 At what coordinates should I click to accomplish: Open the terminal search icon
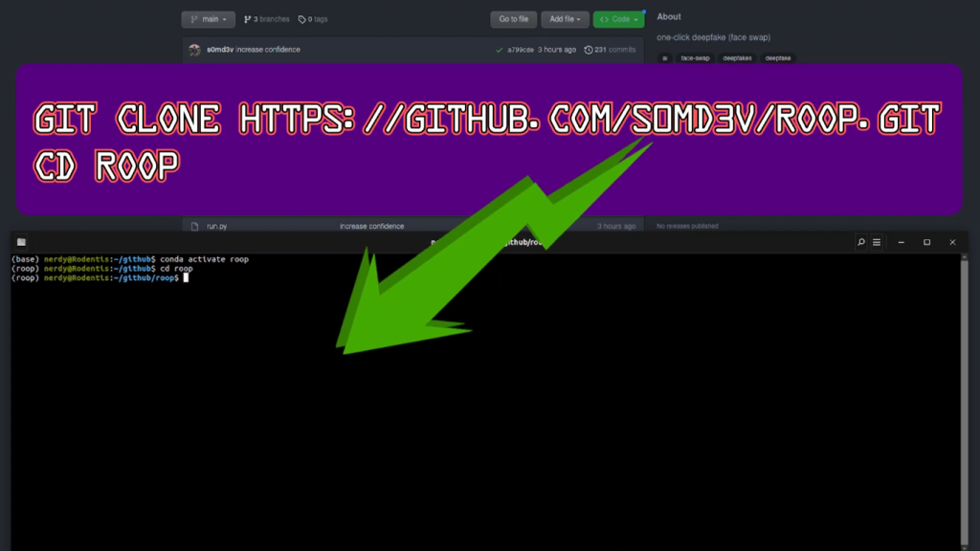[x=860, y=242]
